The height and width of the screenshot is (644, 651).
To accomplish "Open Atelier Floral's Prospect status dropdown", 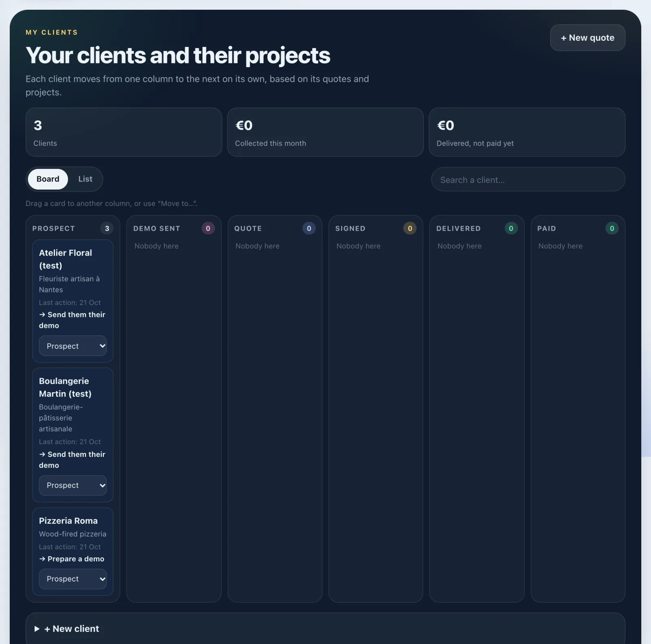I will [x=73, y=346].
